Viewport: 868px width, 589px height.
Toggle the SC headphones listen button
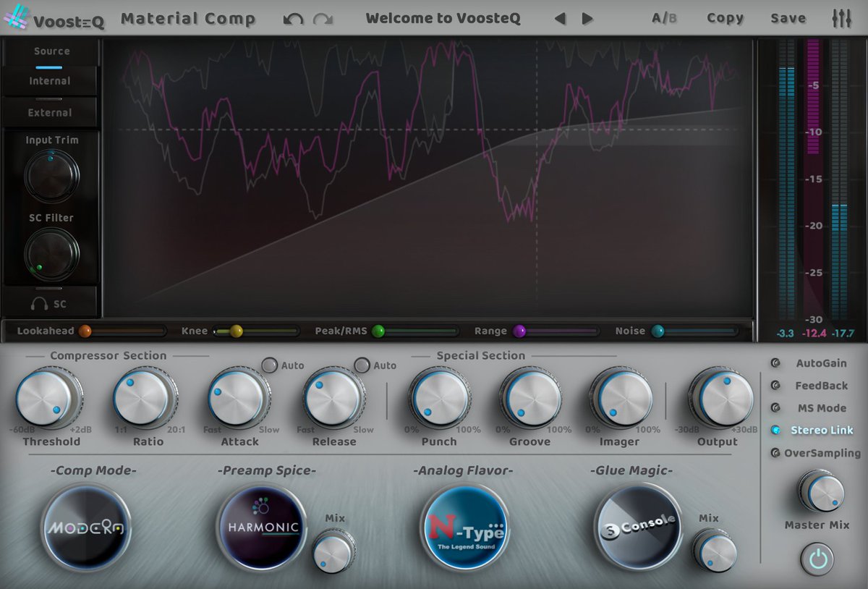[x=51, y=304]
